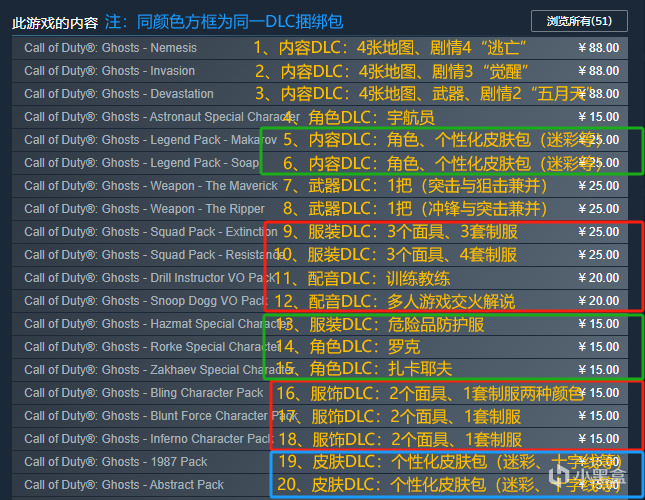Viewport: 645px width, 500px height.
Task: Click ¥ 20.00 price on Drill Instructor row
Action: 599,278
